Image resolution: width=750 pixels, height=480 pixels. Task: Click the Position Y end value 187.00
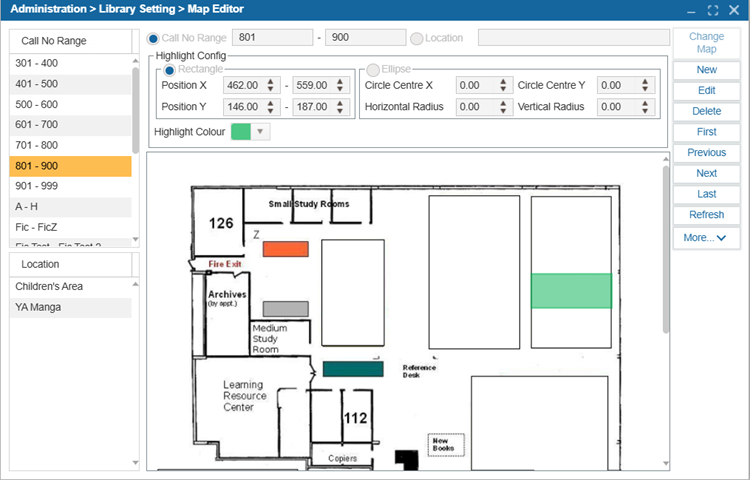[x=313, y=107]
